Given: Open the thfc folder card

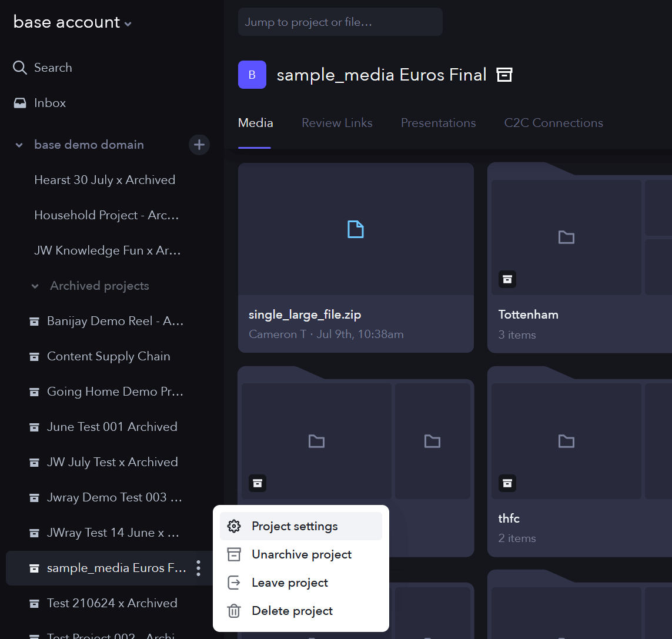Looking at the screenshot, I should [580, 461].
